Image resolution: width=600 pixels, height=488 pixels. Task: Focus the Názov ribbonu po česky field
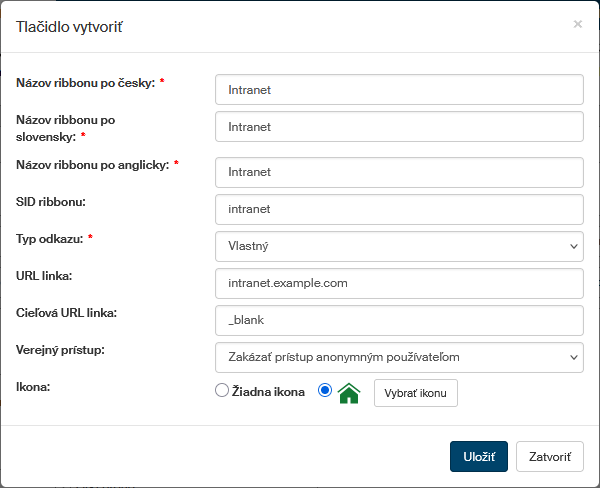[x=399, y=90]
